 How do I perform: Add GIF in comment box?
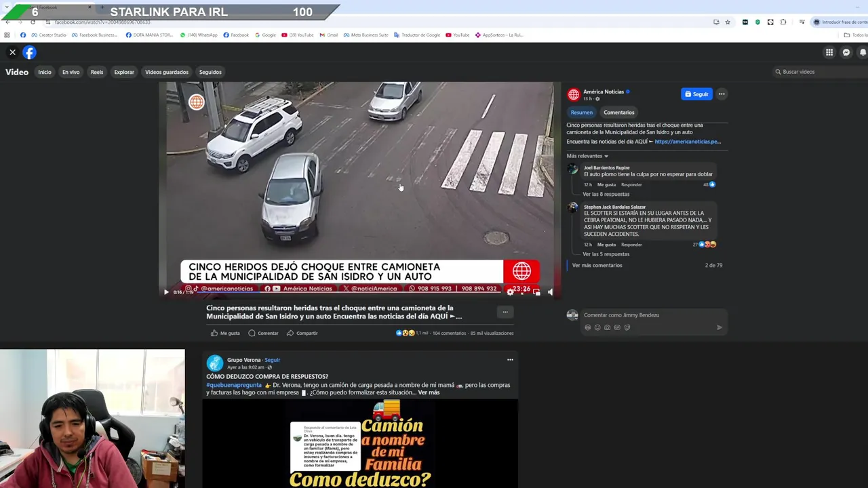point(617,327)
